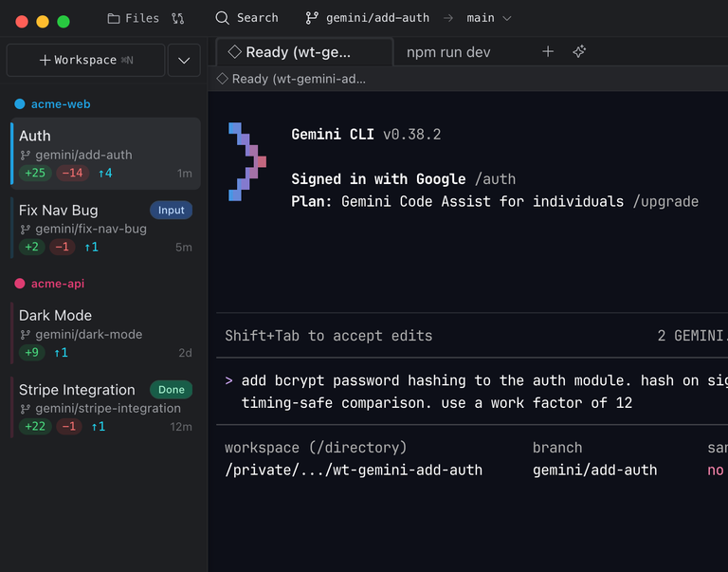Click the +25 additions badge on Auth
Screen dimensions: 728x572
pos(35,173)
